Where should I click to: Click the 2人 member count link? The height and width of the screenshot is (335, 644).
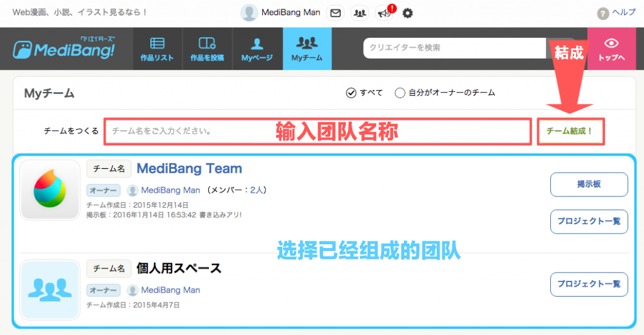256,190
